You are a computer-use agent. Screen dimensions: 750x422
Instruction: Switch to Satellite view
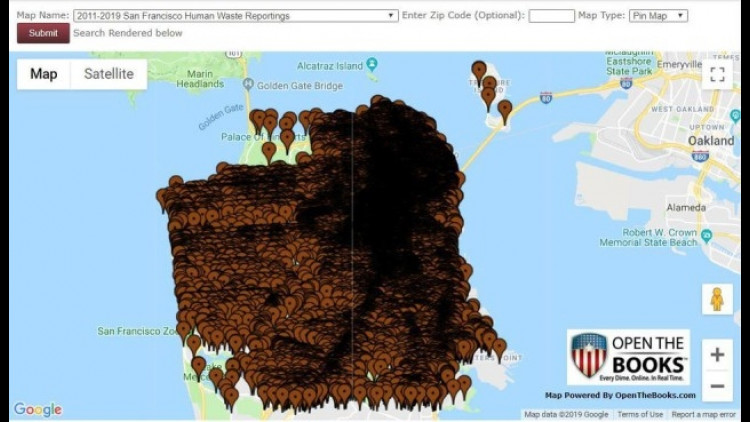click(109, 74)
